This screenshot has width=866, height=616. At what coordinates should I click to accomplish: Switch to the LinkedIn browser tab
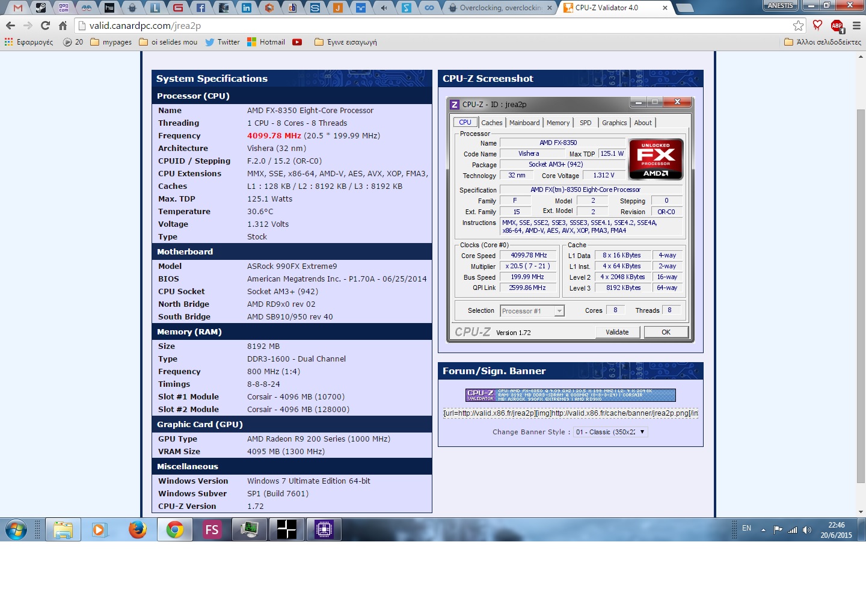[247, 8]
